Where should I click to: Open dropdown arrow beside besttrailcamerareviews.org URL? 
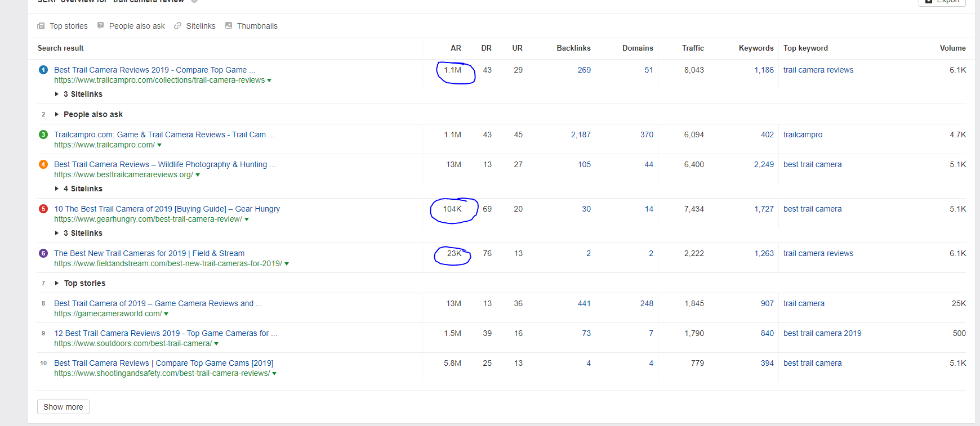pyautogui.click(x=198, y=175)
